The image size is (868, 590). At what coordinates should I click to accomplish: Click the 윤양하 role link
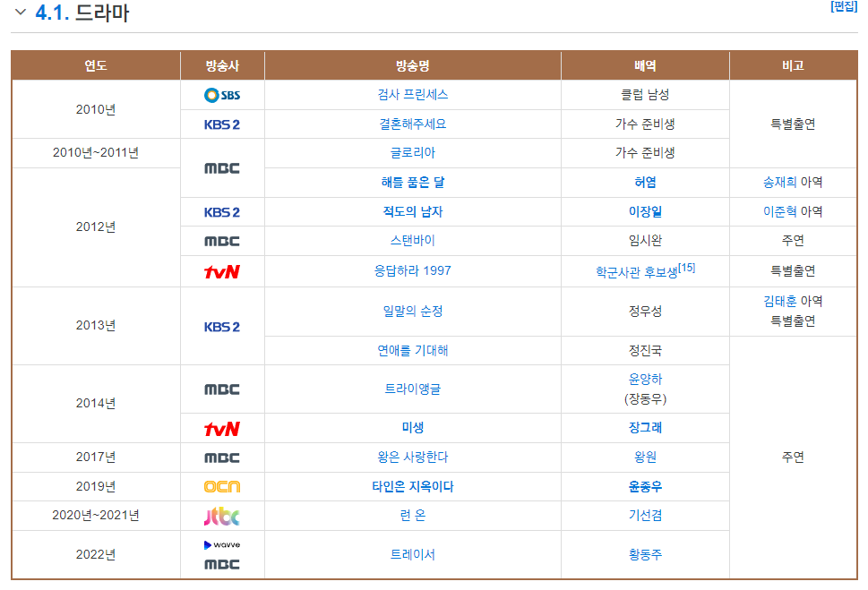646,379
